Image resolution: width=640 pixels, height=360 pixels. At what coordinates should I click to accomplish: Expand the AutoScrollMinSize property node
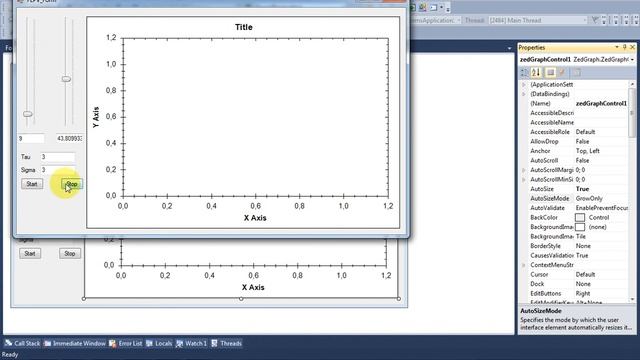(x=524, y=180)
